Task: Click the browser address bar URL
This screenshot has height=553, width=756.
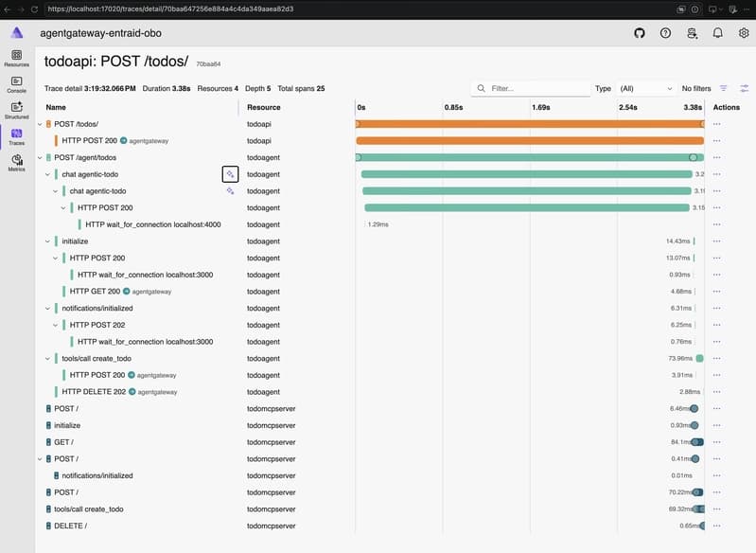Action: point(170,9)
